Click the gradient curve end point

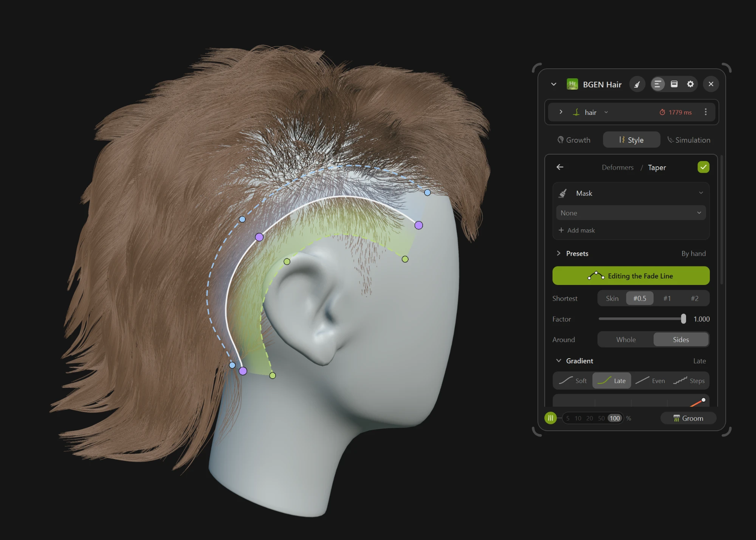703,400
